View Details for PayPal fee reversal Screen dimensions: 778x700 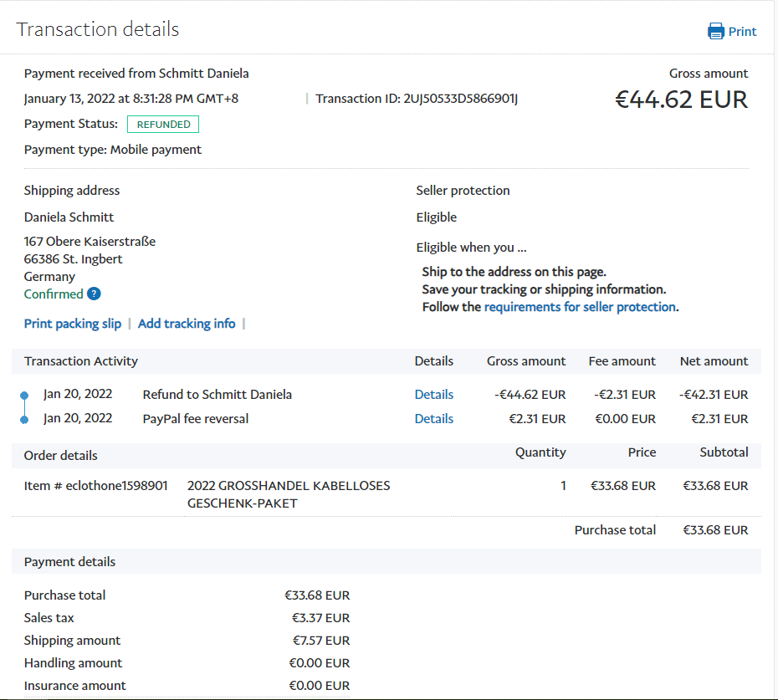click(434, 419)
